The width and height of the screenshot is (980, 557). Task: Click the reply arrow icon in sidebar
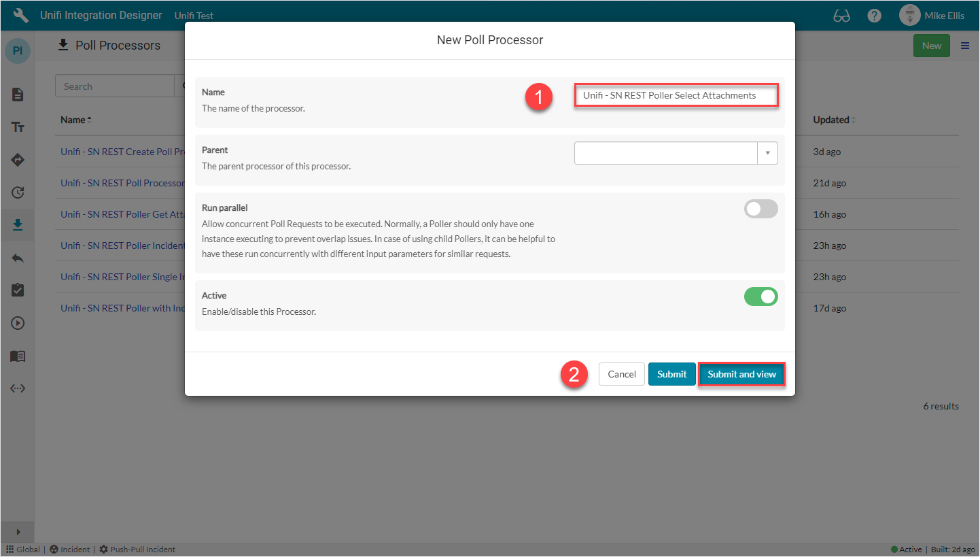click(x=18, y=257)
